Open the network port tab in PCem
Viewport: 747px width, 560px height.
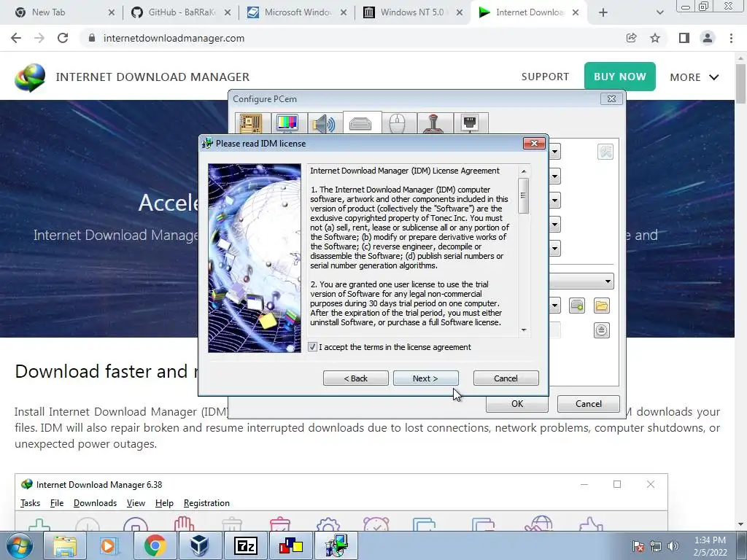[x=471, y=123]
